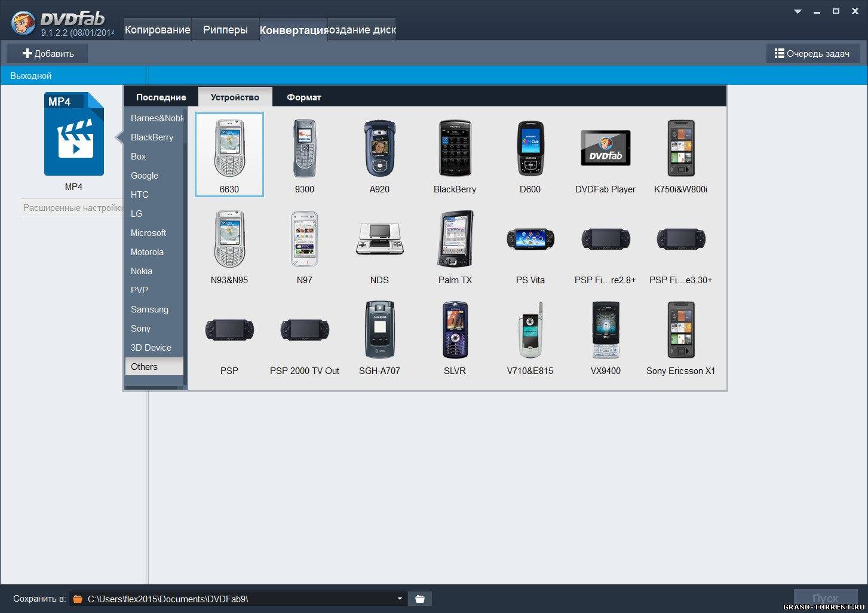The image size is (868, 613).
Task: Select Sony device category
Action: (x=155, y=329)
